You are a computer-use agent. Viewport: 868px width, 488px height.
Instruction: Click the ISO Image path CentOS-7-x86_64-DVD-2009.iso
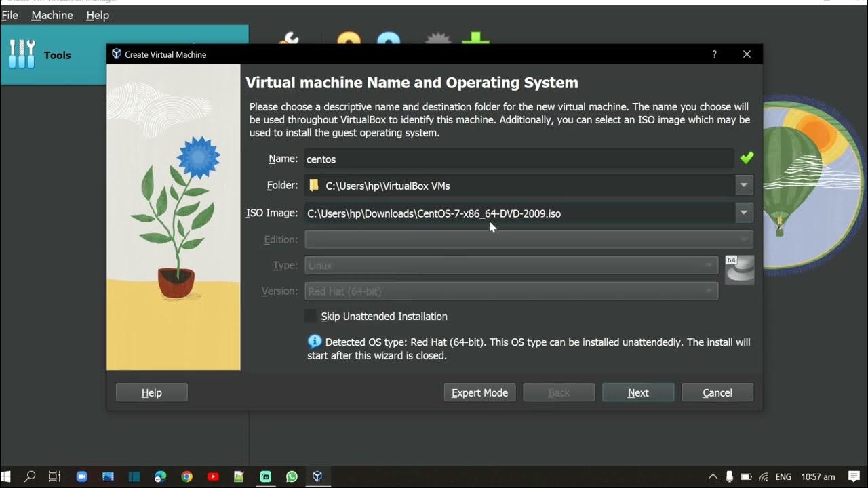pyautogui.click(x=434, y=213)
